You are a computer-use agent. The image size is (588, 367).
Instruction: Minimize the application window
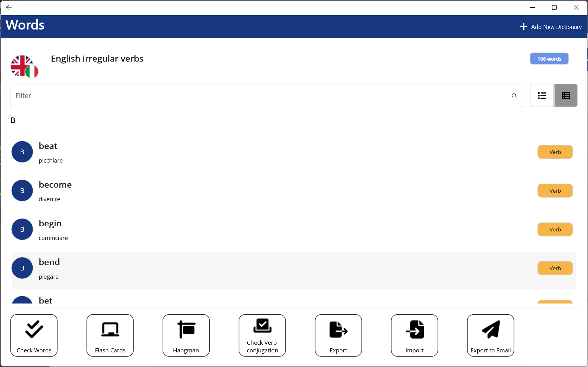[532, 8]
